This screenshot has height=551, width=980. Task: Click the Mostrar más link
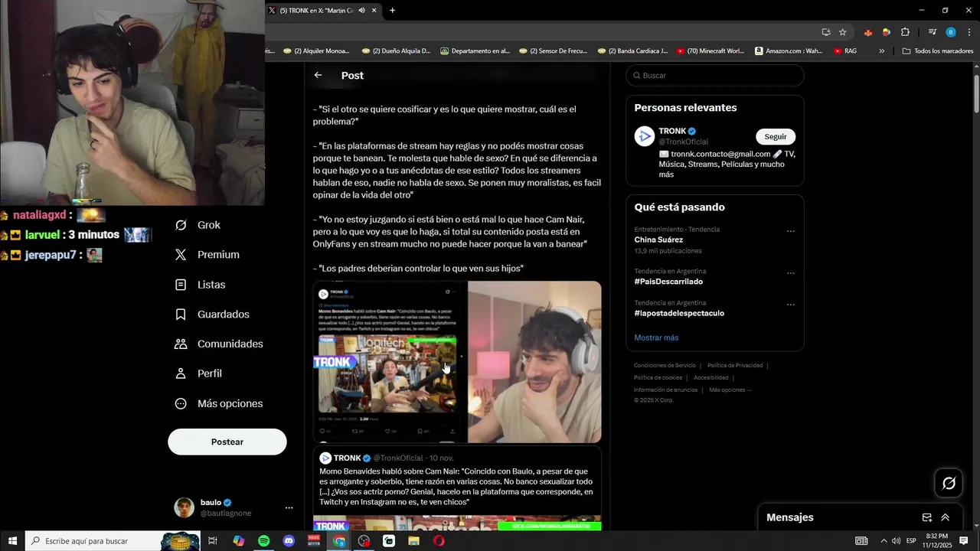[656, 337]
